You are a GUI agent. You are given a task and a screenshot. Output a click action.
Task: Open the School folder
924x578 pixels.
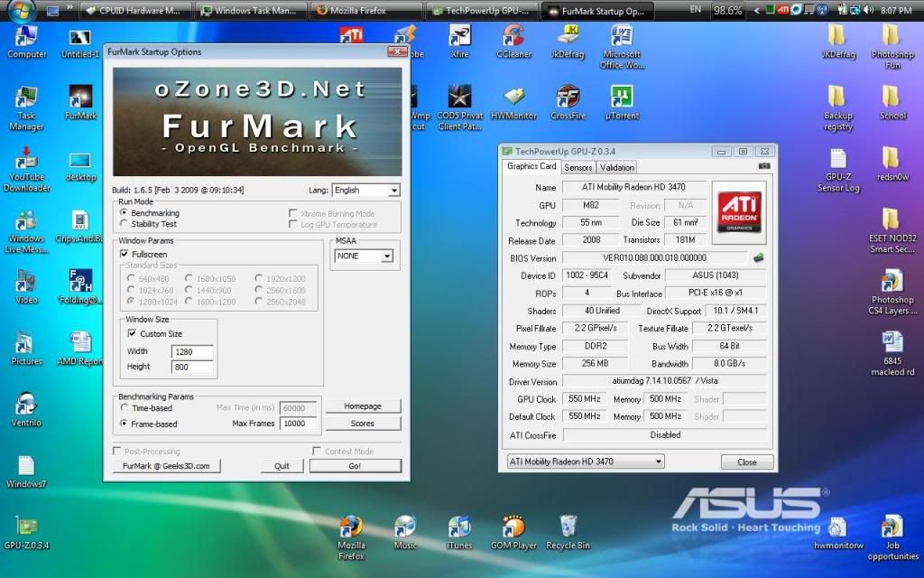point(892,103)
